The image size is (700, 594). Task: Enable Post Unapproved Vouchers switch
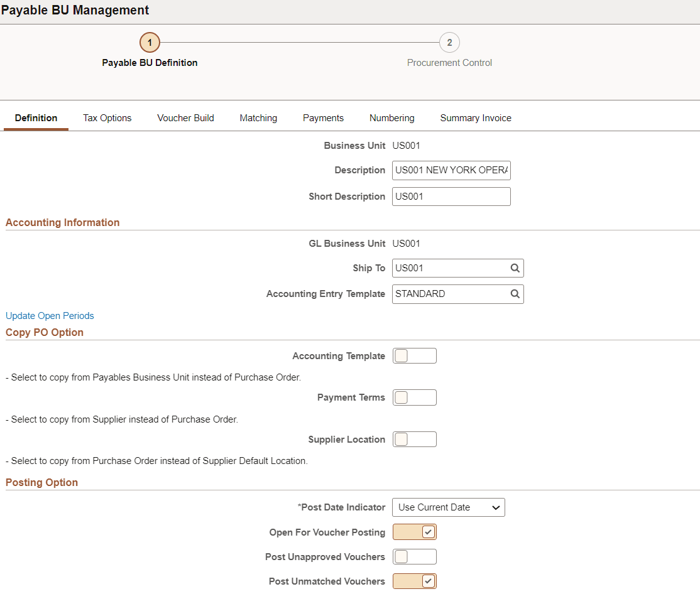pyautogui.click(x=414, y=556)
